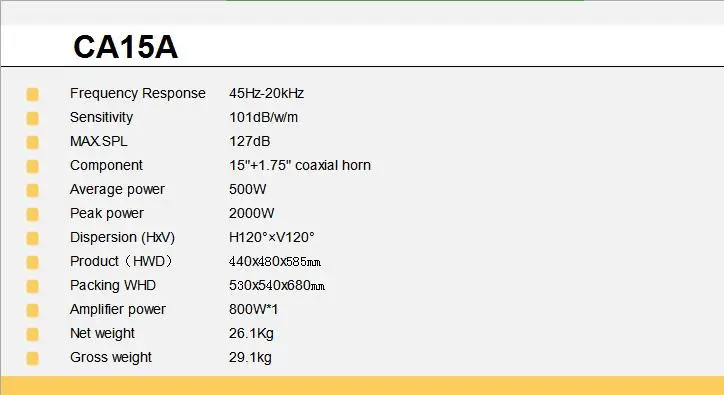Click the Frequency Response label
Viewport: 724px width, 395px height.
click(x=138, y=93)
